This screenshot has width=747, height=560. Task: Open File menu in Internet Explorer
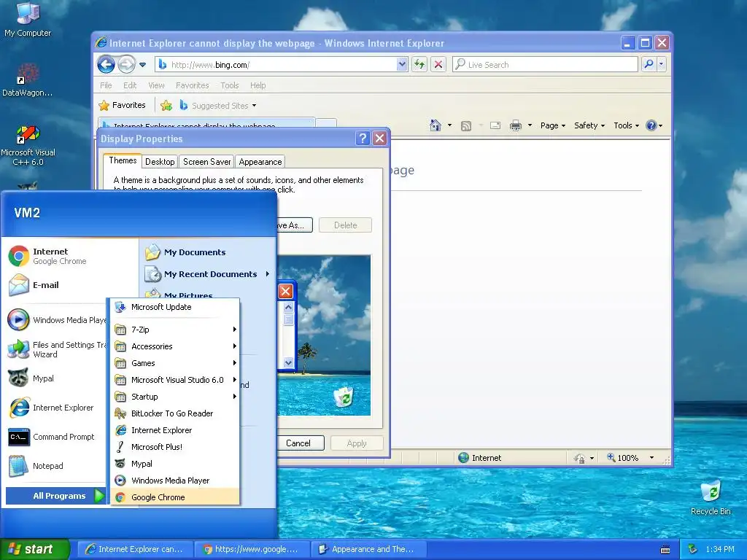106,85
